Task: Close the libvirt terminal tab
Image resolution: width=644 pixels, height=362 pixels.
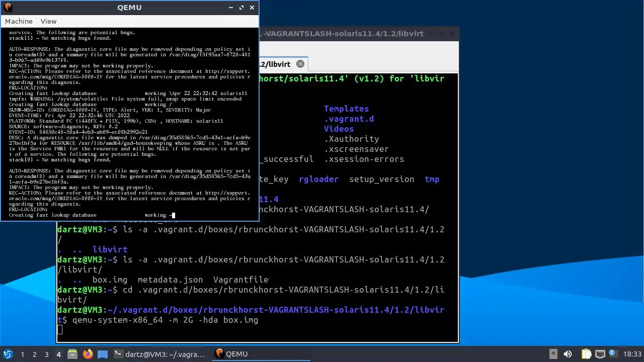Action: pos(300,64)
